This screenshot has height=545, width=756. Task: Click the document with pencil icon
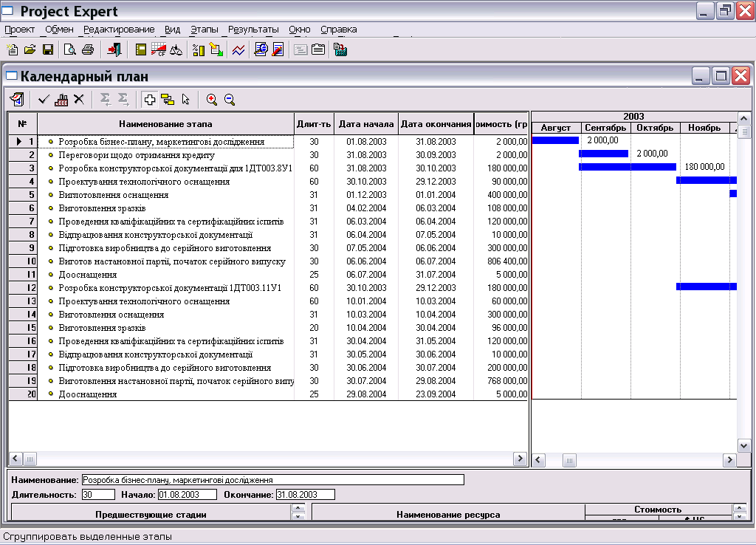278,49
